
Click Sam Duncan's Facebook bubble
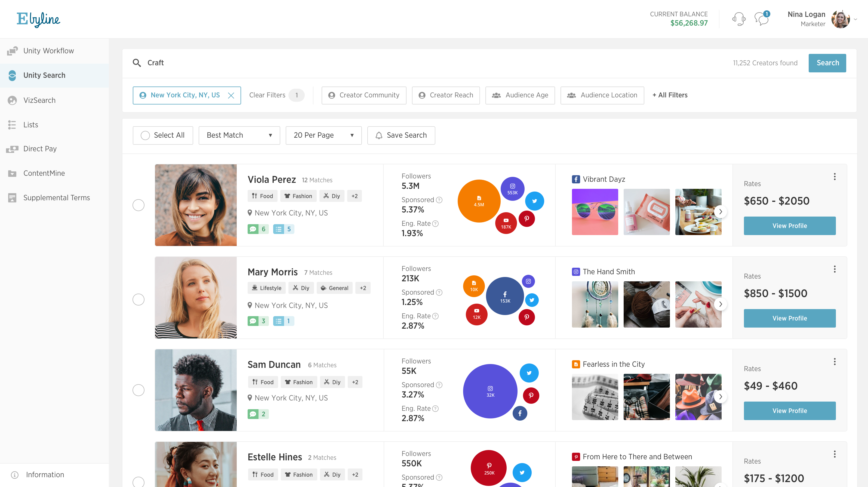(x=520, y=413)
